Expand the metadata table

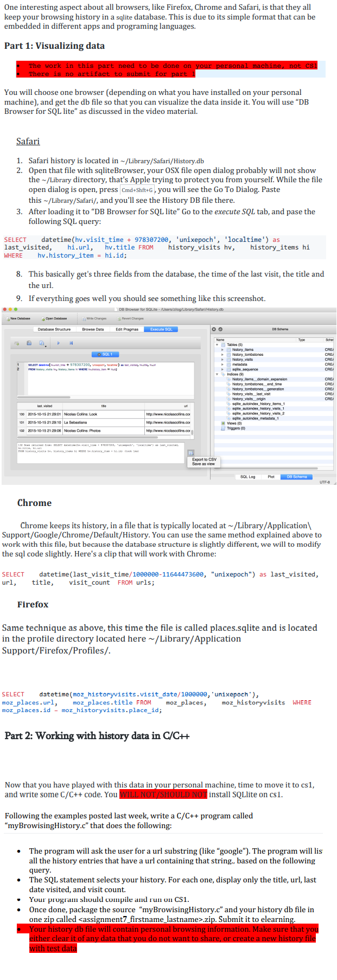tap(222, 364)
